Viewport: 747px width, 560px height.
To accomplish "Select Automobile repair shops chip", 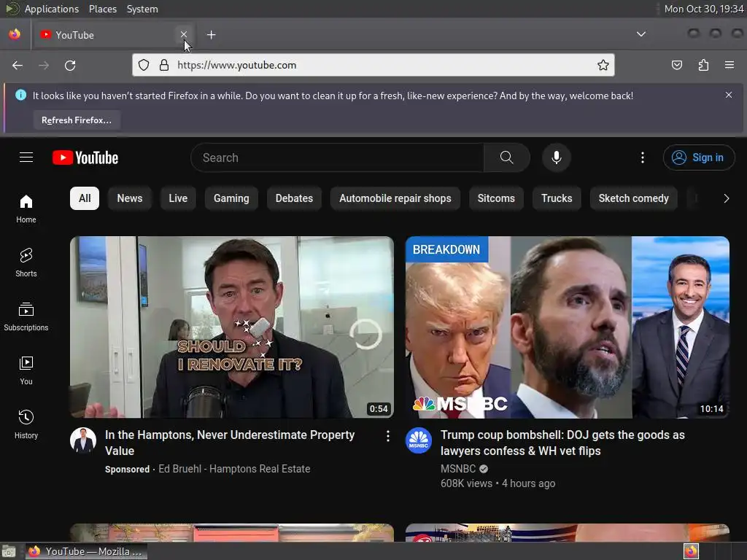I will tap(395, 198).
